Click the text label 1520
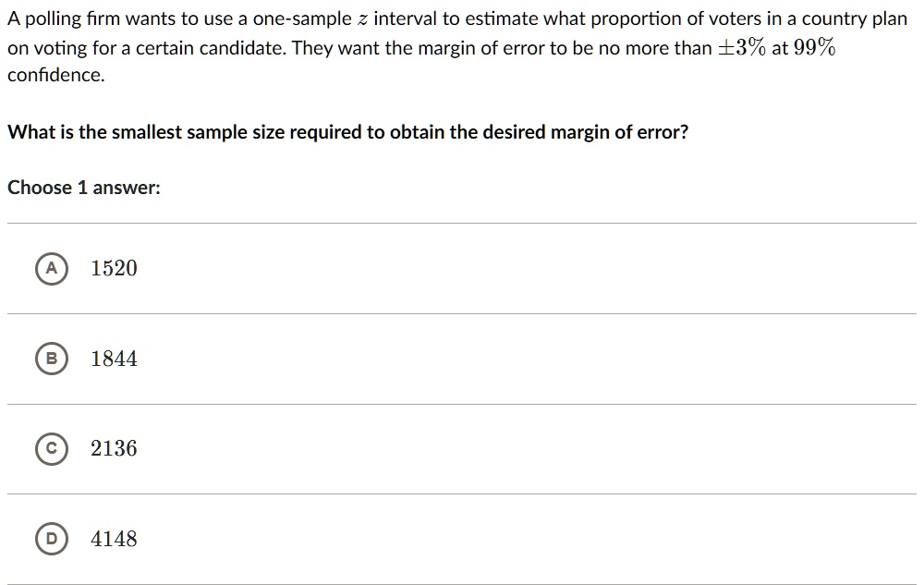The height and width of the screenshot is (585, 924). coord(114,268)
